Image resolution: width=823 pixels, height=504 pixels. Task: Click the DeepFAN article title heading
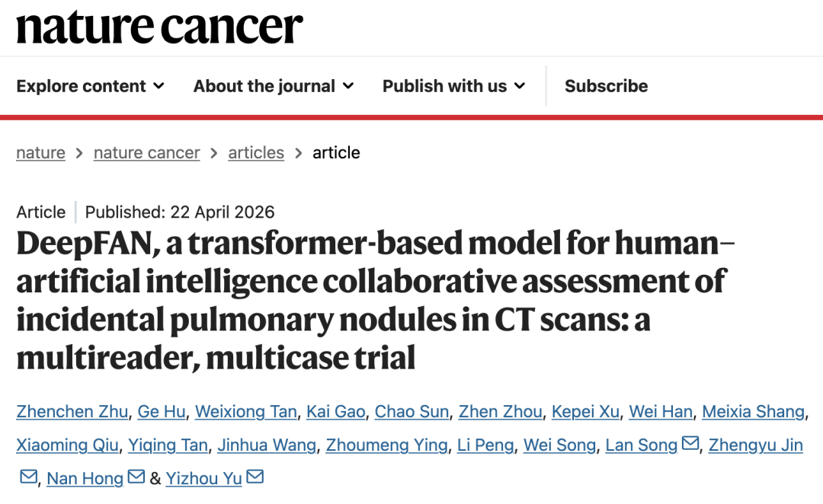click(x=373, y=300)
